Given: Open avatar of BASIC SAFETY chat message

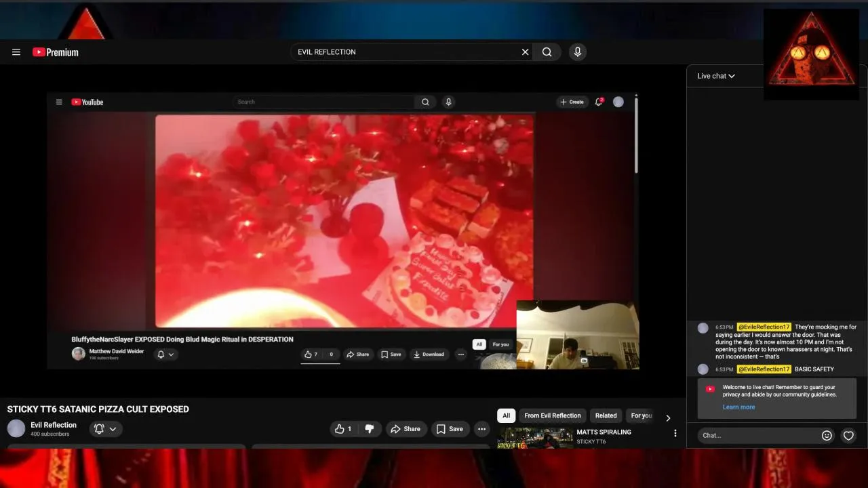Looking at the screenshot, I should pos(703,369).
